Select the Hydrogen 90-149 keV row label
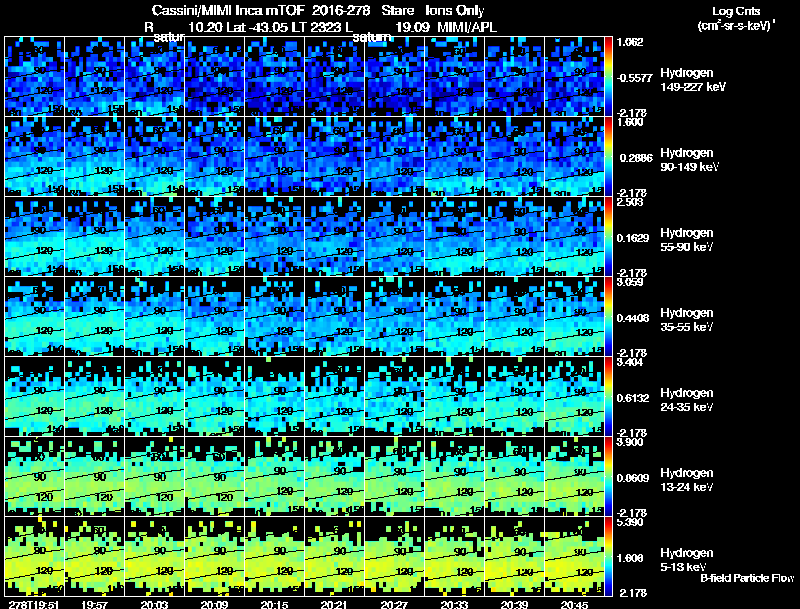The height and width of the screenshot is (609, 800). 689,160
